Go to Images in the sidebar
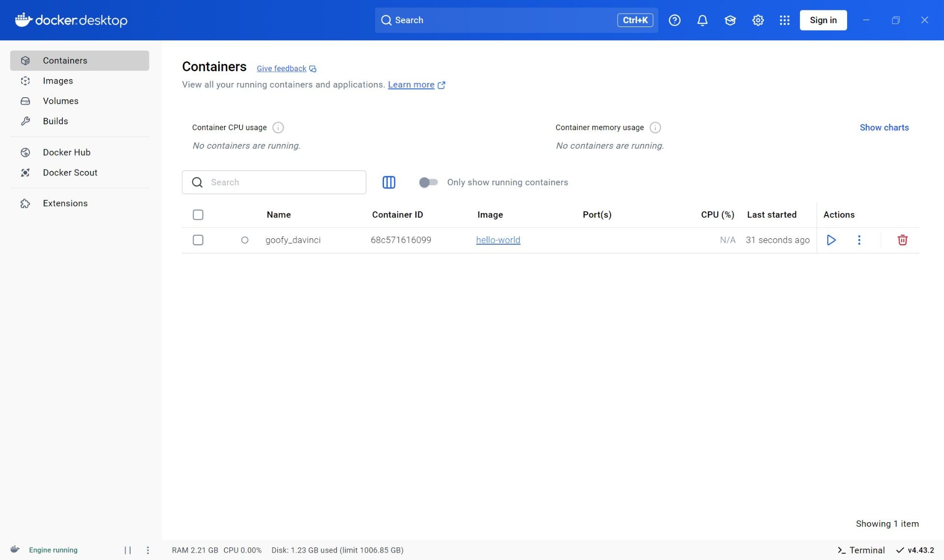 click(x=58, y=81)
